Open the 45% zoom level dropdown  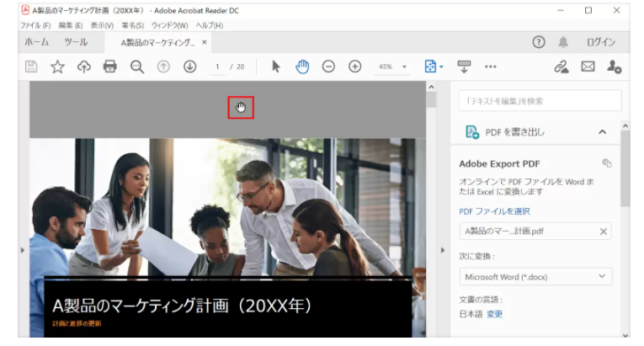click(x=392, y=67)
